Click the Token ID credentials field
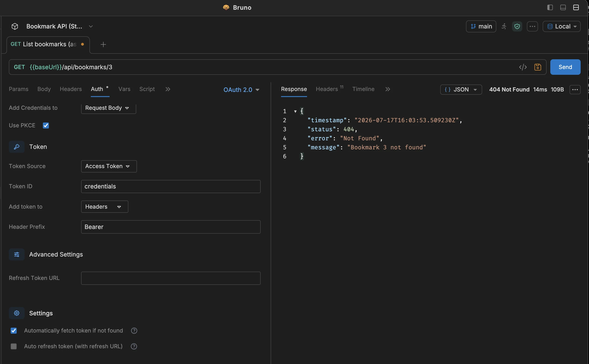589x364 pixels. (x=171, y=186)
